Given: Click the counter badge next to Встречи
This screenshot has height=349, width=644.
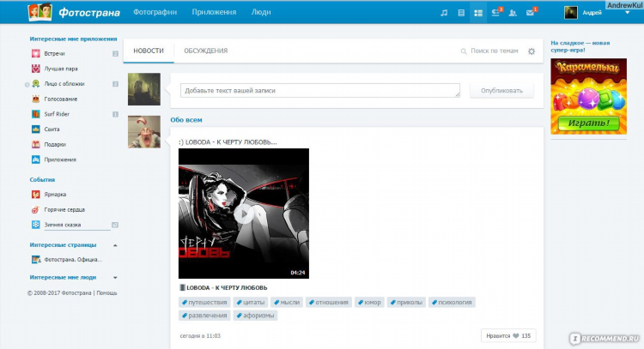Looking at the screenshot, I should pyautogui.click(x=115, y=54).
